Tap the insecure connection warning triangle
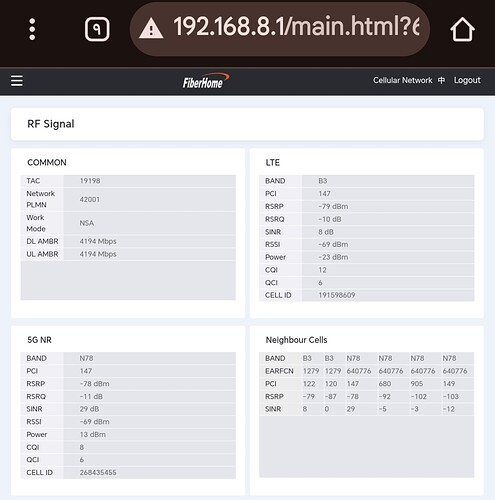Viewport: 495px width, 500px height. [x=151, y=29]
